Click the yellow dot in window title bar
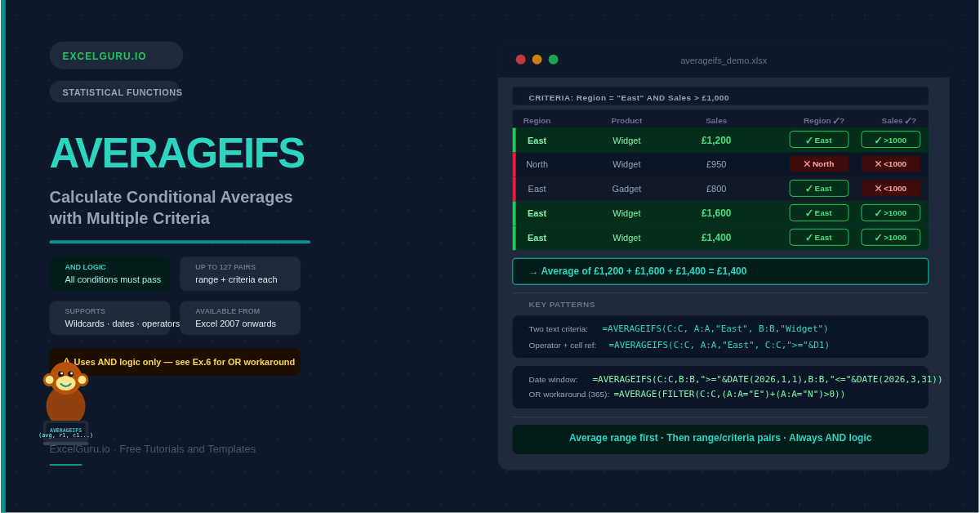Viewport: 980px width, 513px height. [x=537, y=60]
